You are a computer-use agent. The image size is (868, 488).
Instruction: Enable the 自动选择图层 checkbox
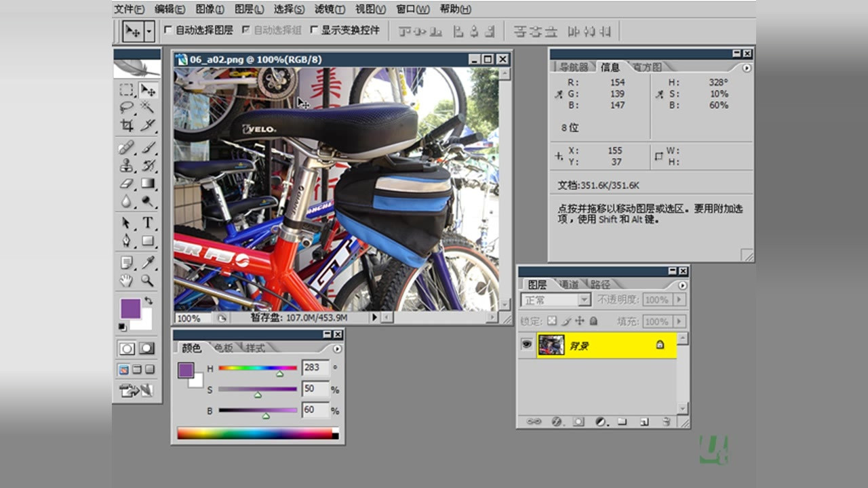coord(168,30)
